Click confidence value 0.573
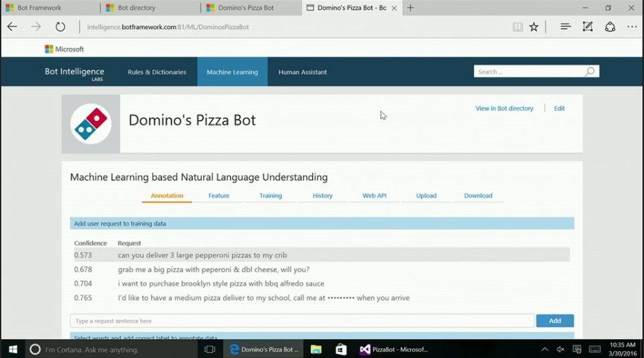 point(83,255)
